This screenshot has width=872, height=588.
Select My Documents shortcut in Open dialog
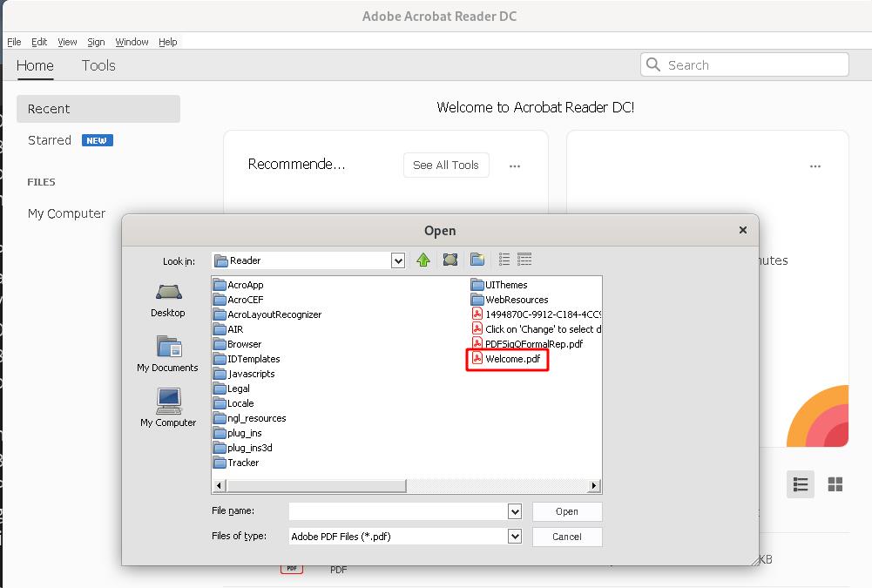(x=167, y=354)
